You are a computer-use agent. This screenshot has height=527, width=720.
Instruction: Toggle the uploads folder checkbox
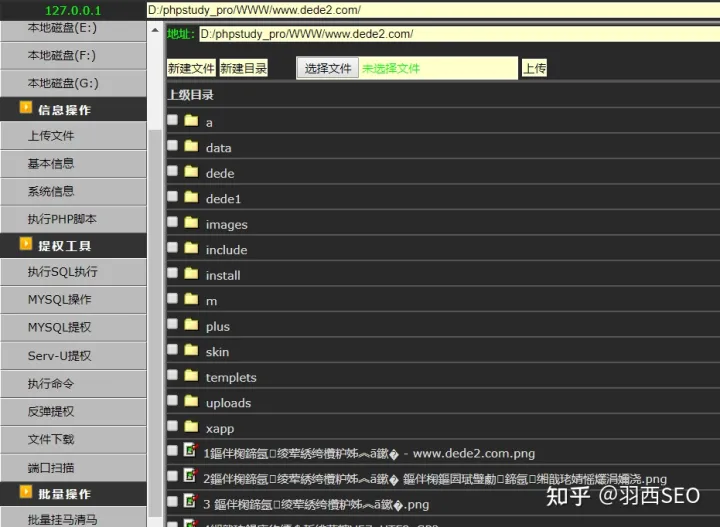coord(172,400)
